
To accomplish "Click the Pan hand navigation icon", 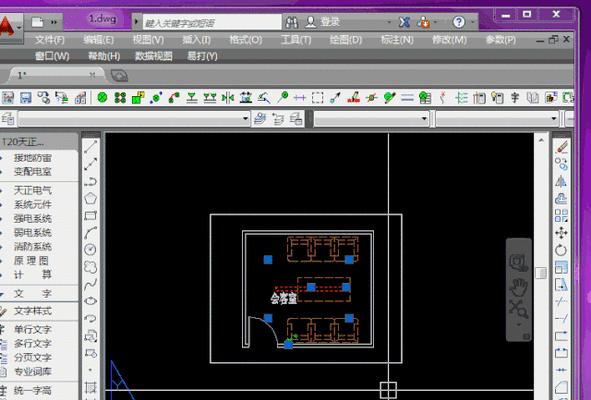I will pyautogui.click(x=519, y=287).
